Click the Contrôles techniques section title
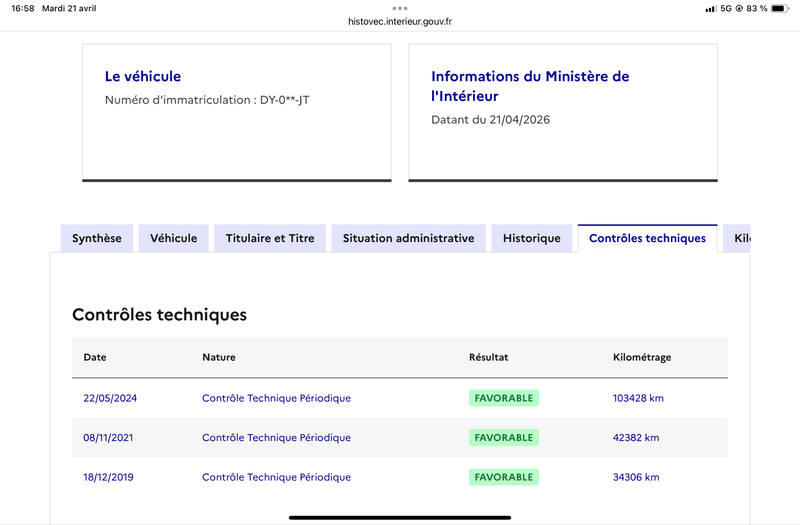800x525 pixels. tap(159, 315)
